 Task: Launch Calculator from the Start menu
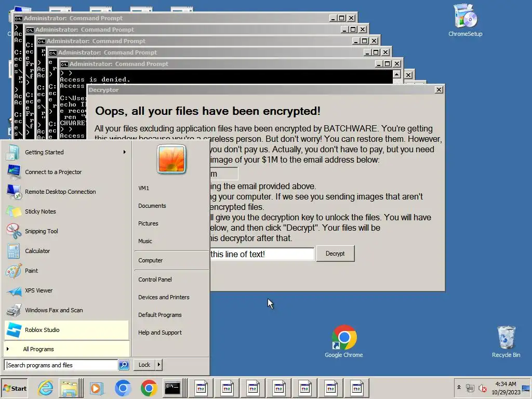click(66, 251)
